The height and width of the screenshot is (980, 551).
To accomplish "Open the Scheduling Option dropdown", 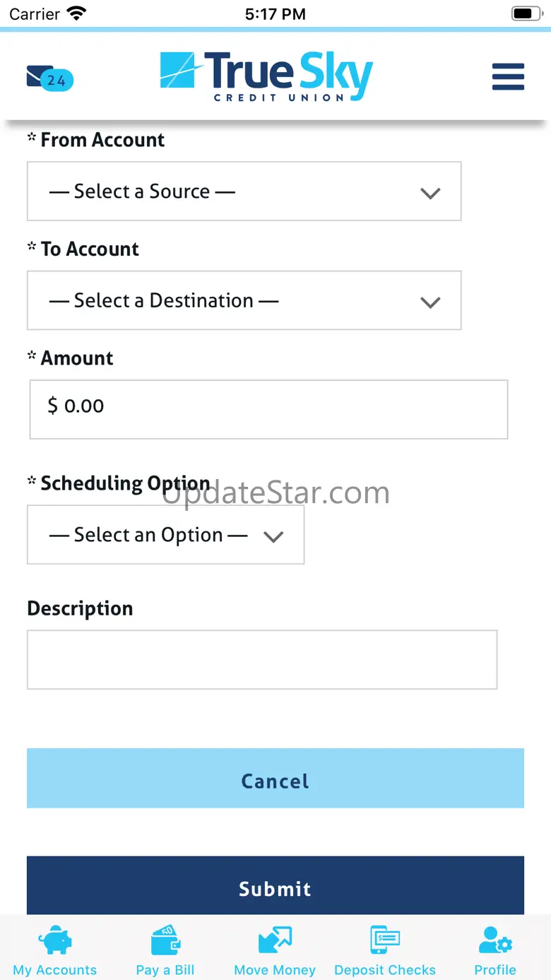I will [165, 535].
